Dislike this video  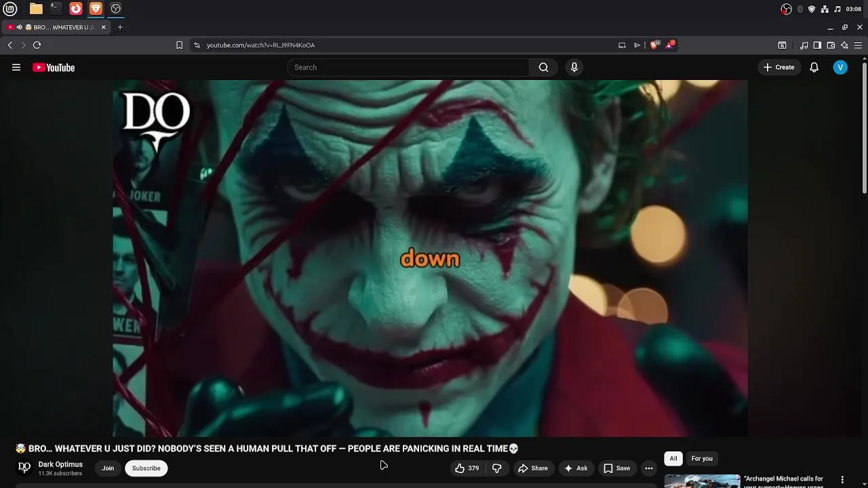pyautogui.click(x=497, y=468)
